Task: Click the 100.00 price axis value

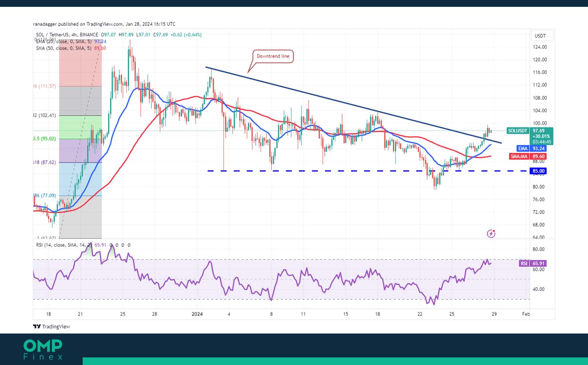Action: [540, 123]
